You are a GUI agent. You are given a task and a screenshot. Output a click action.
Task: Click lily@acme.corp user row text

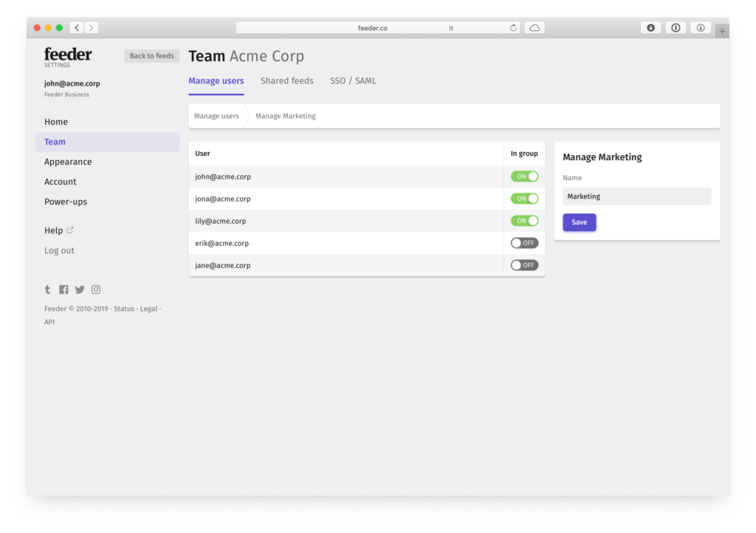coord(220,221)
